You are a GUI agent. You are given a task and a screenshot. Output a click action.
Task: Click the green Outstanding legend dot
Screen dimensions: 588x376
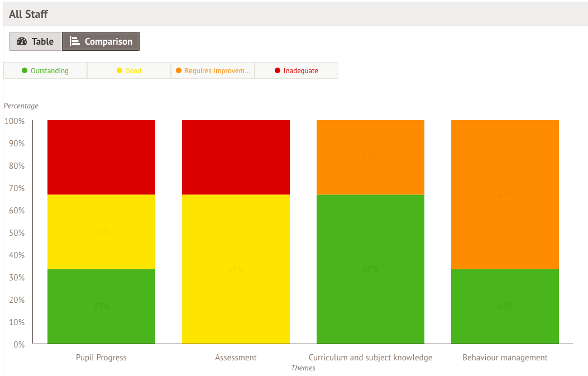[x=25, y=71]
